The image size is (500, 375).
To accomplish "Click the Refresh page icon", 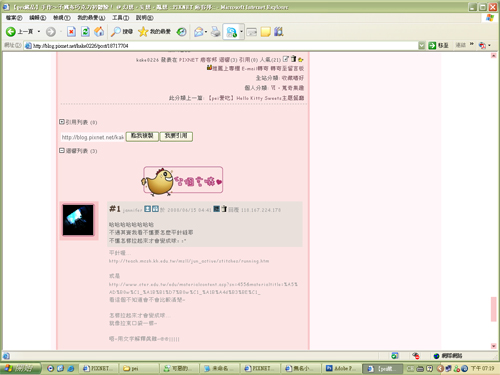I will pyautogui.click(x=85, y=32).
